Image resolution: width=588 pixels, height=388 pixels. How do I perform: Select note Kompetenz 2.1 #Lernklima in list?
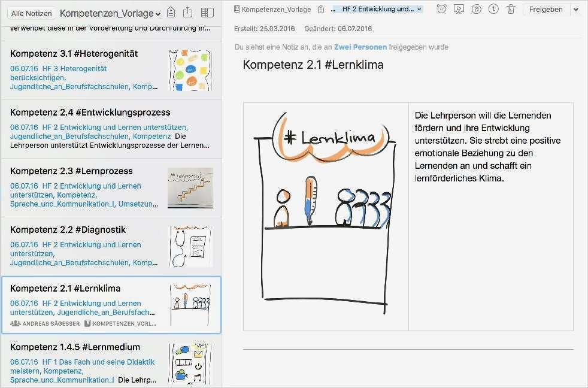(112, 305)
